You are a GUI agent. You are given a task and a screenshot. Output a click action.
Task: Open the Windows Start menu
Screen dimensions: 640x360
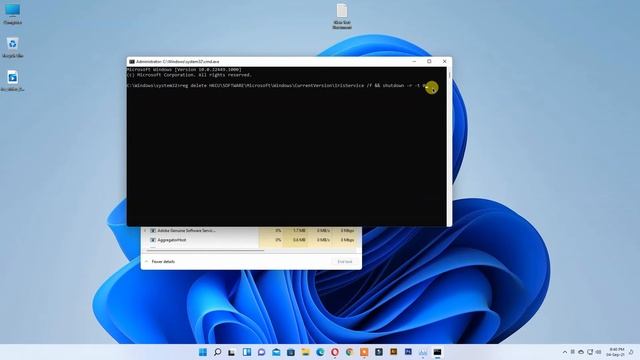point(202,352)
